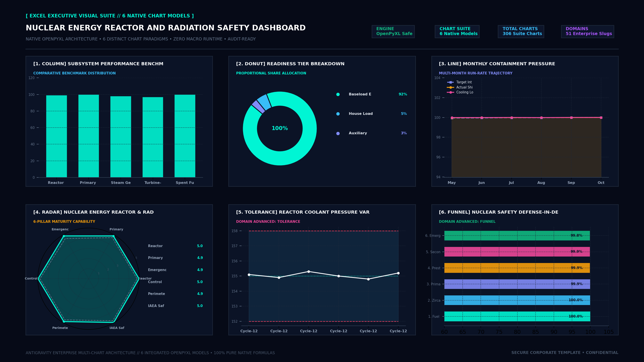Click the Reactor column bar
This screenshot has width=644, height=362.
pos(57,136)
